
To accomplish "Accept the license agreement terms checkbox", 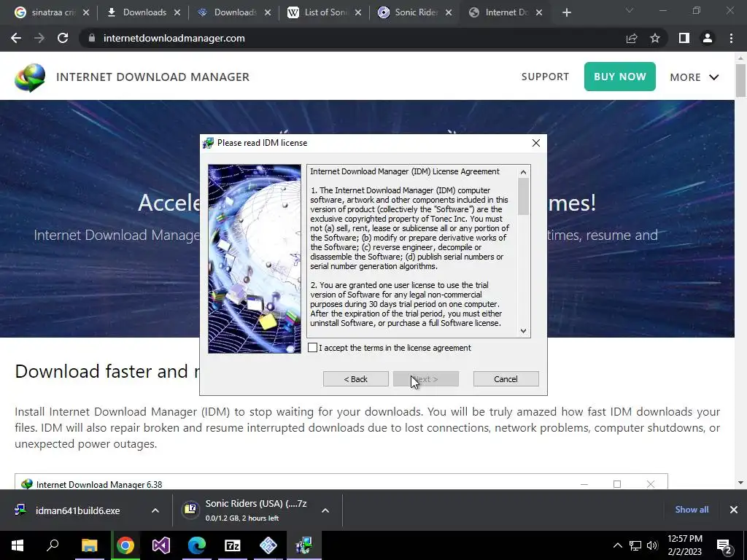I will coord(312,348).
